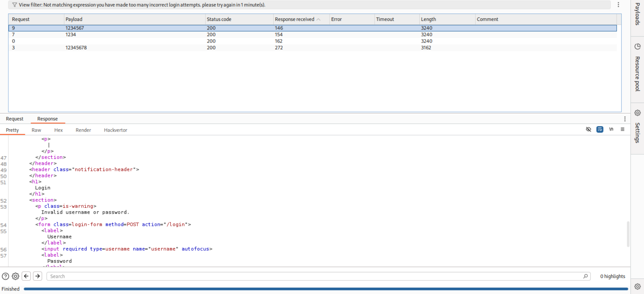This screenshot has height=294, width=644.
Task: Sort by Response received column header
Action: click(x=294, y=20)
